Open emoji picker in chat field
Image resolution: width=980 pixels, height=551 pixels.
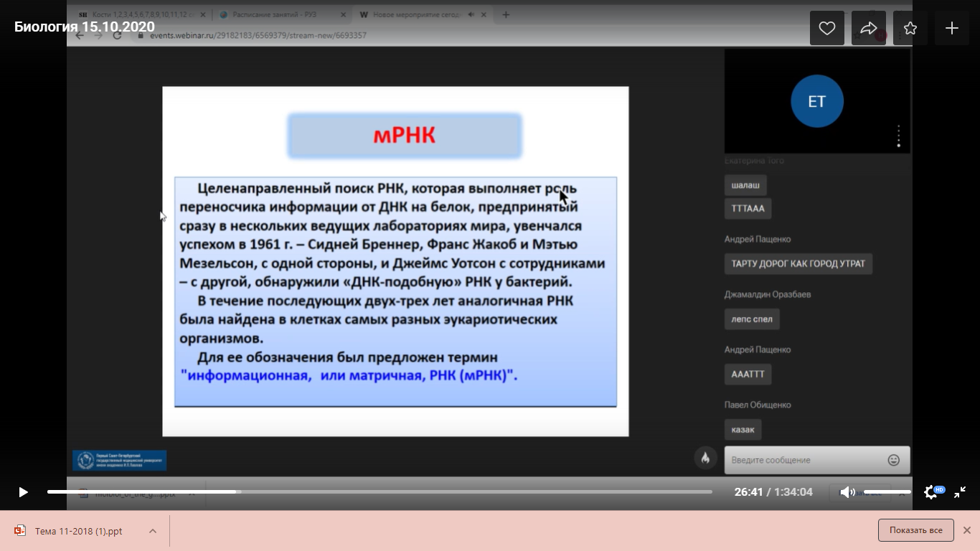coord(894,460)
